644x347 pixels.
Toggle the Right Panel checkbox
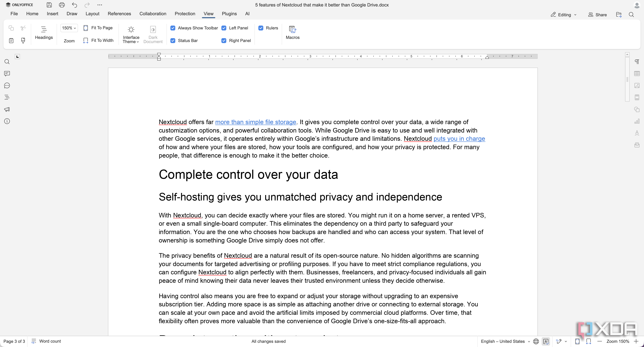224,40
